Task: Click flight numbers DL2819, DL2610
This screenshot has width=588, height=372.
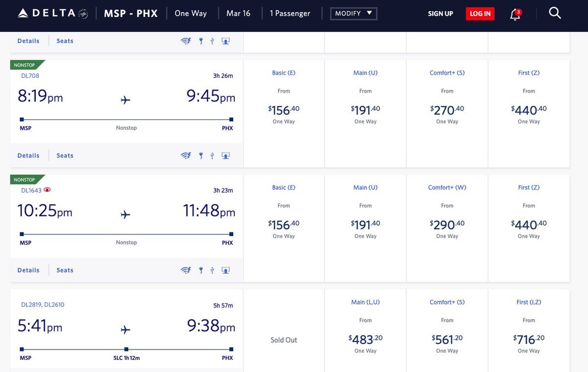Action: click(43, 305)
